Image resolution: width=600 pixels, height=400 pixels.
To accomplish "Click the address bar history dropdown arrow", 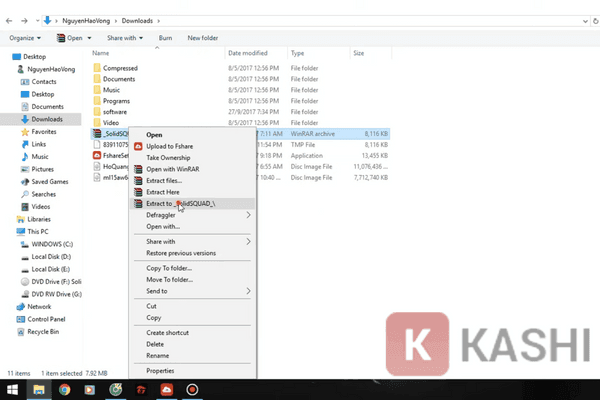I will [585, 21].
